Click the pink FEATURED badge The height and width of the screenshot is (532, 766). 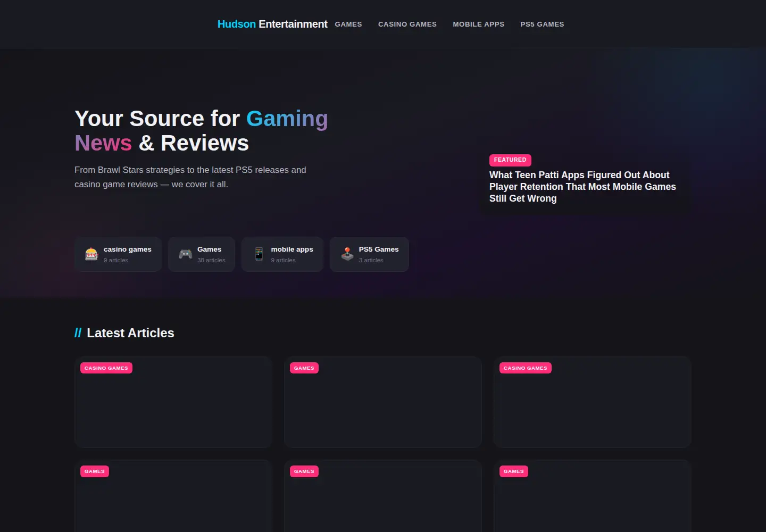point(510,160)
